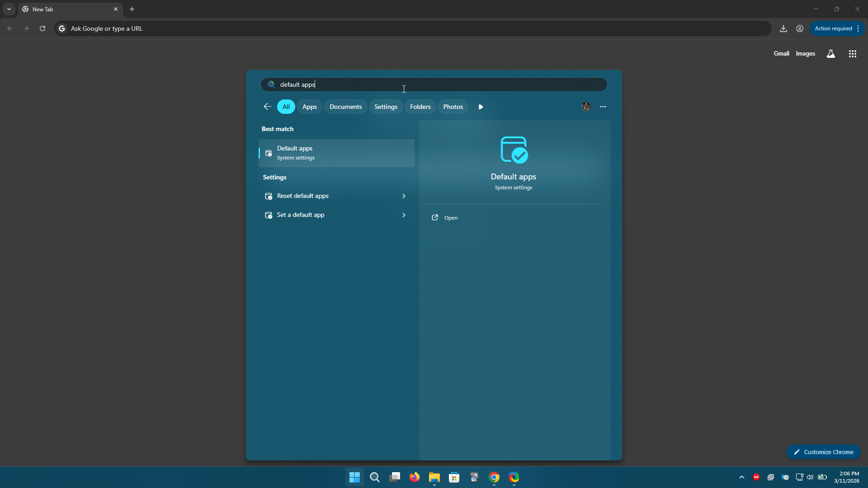Click the Windows Start button
Image resolution: width=868 pixels, height=488 pixels.
354,477
